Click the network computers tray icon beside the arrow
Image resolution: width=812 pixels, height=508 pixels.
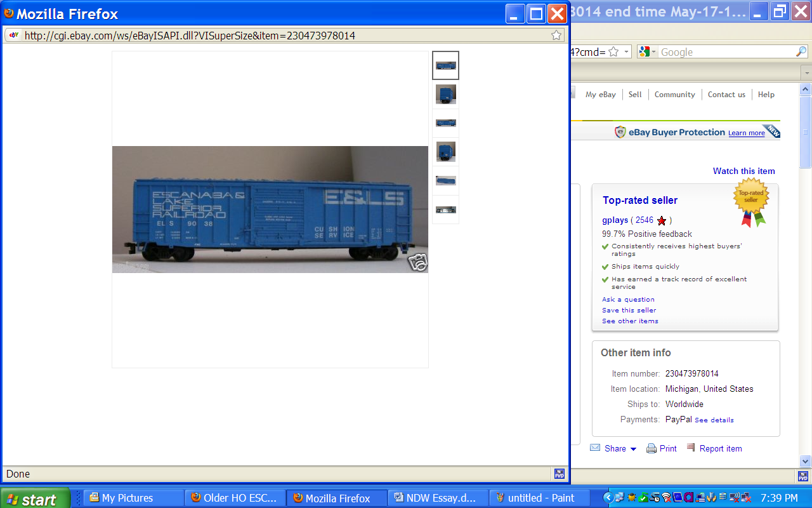[x=620, y=498]
